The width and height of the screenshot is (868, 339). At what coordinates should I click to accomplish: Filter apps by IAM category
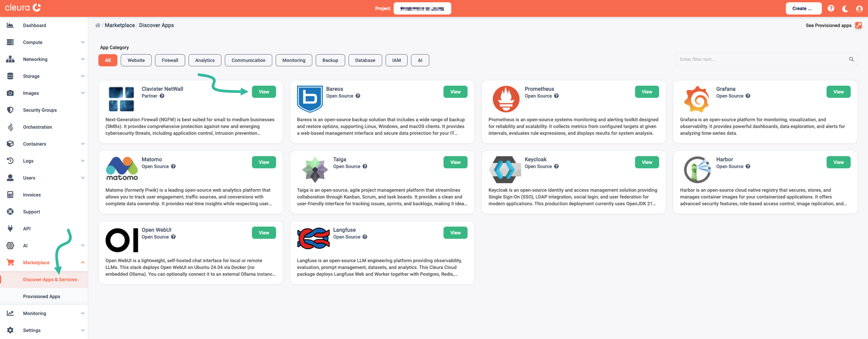396,60
